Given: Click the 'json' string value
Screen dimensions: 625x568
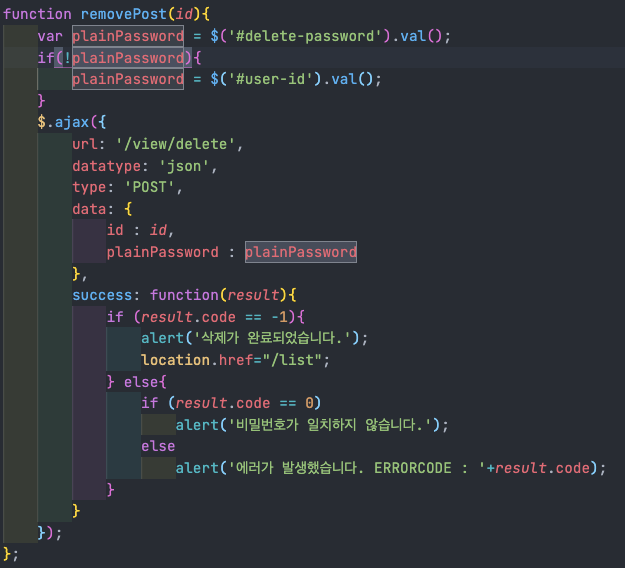Looking at the screenshot, I should click(x=184, y=166).
